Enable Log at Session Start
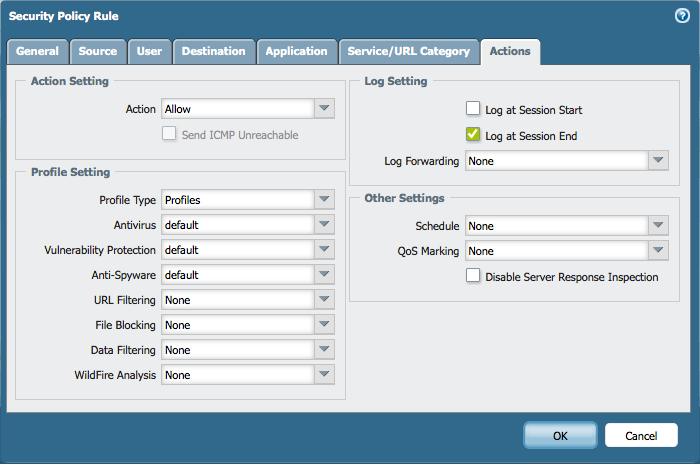 coord(473,109)
